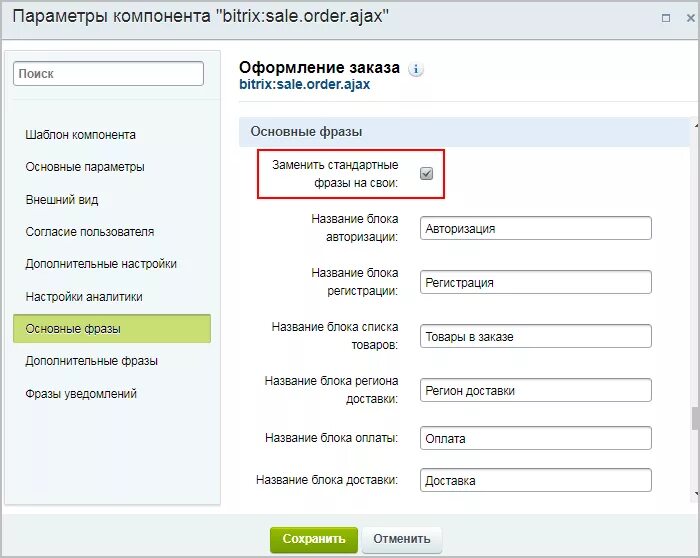The height and width of the screenshot is (558, 700).
Task: Open Шаблон компонента section
Action: (80, 135)
